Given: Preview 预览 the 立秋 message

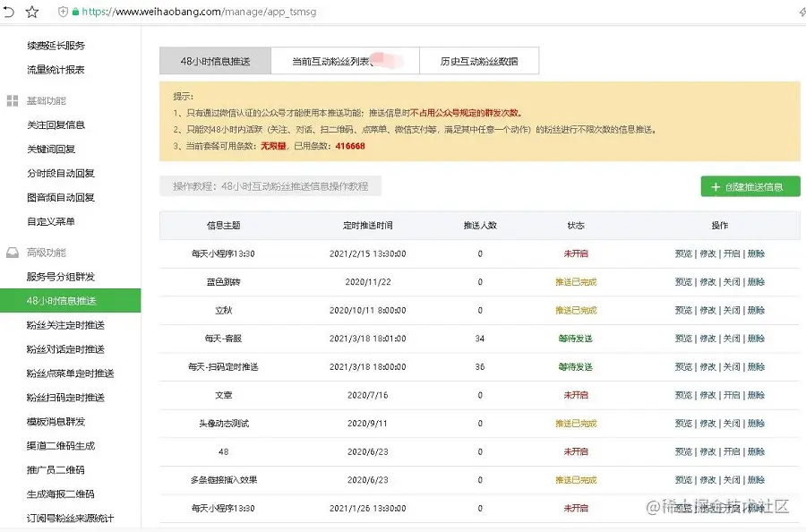Looking at the screenshot, I should (683, 311).
